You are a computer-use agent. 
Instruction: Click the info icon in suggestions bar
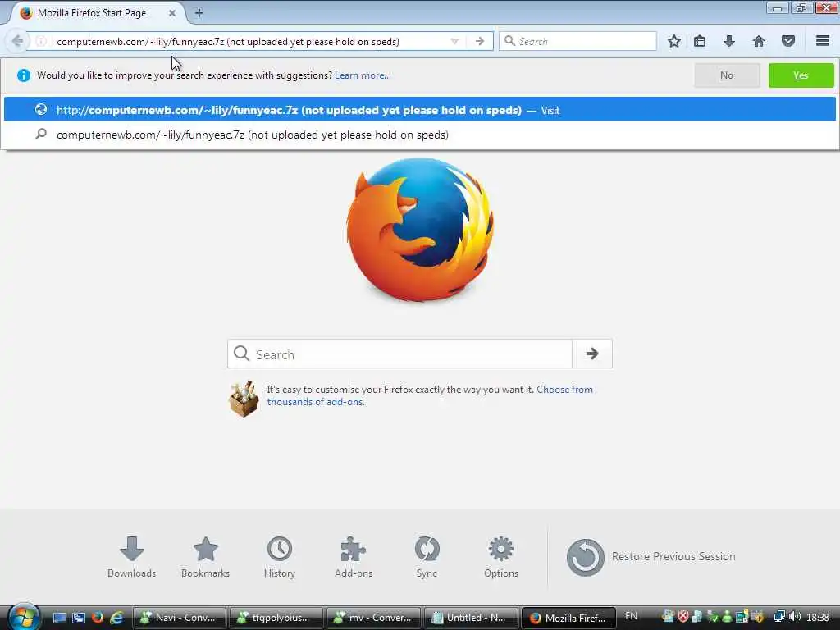(24, 75)
